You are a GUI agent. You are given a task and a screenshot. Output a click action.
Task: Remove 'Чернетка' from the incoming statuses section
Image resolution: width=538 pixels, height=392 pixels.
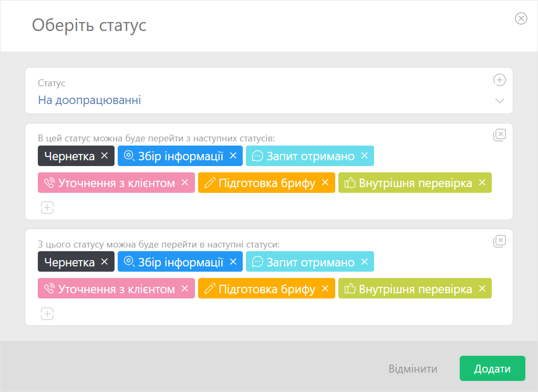coord(104,156)
